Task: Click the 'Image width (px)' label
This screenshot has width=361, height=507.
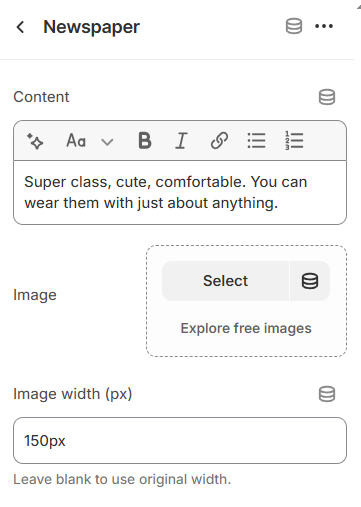Action: [x=73, y=394]
